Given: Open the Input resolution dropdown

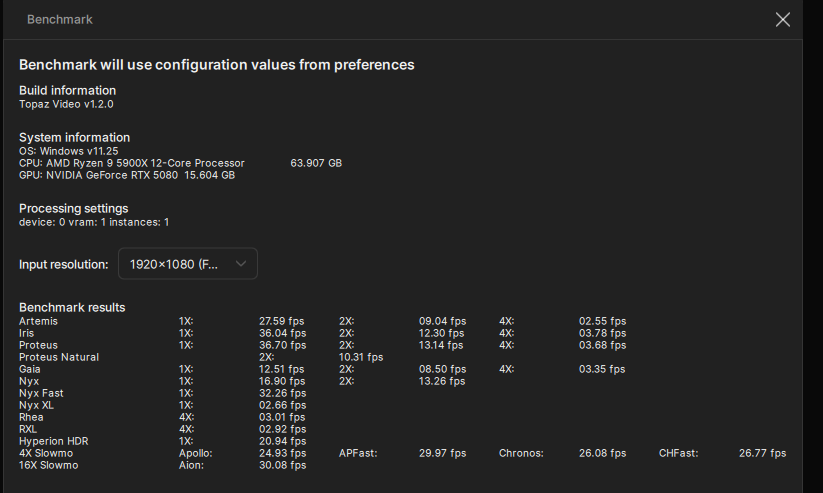Looking at the screenshot, I should tap(187, 264).
